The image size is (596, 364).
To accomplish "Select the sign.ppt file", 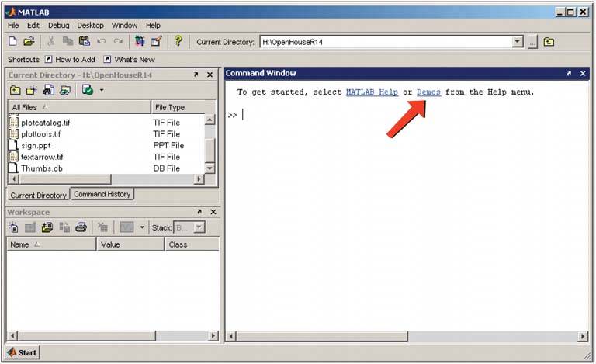I will click(36, 145).
